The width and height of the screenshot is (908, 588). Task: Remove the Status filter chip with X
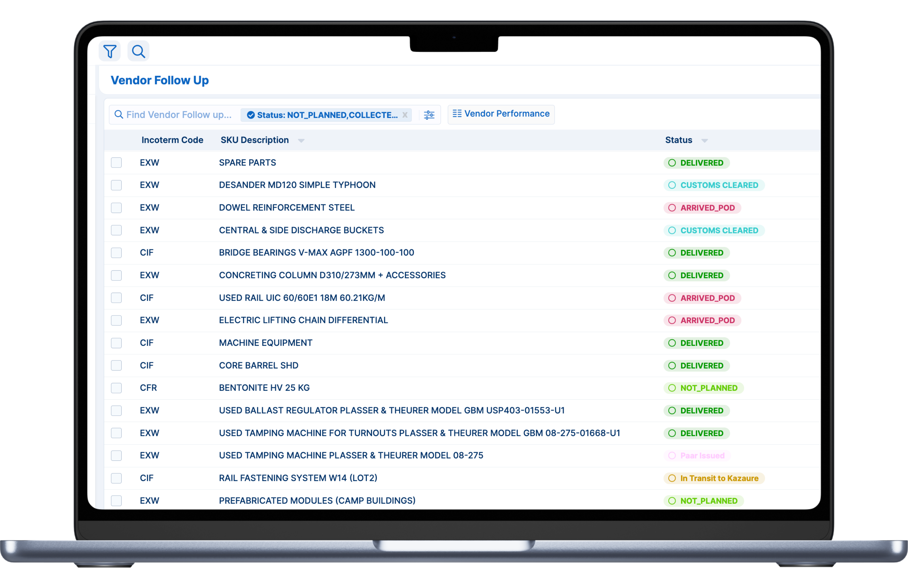pos(405,115)
